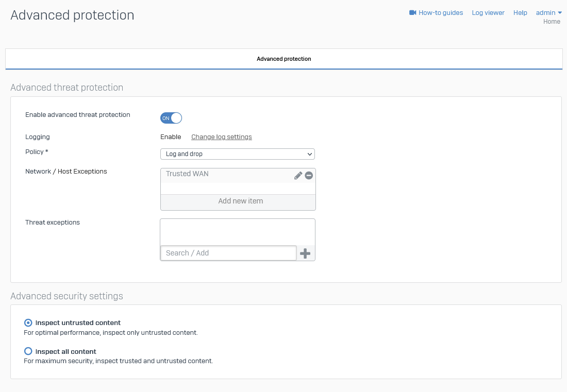
Task: Edit Trusted WAN with the pencil icon
Action: 298,176
